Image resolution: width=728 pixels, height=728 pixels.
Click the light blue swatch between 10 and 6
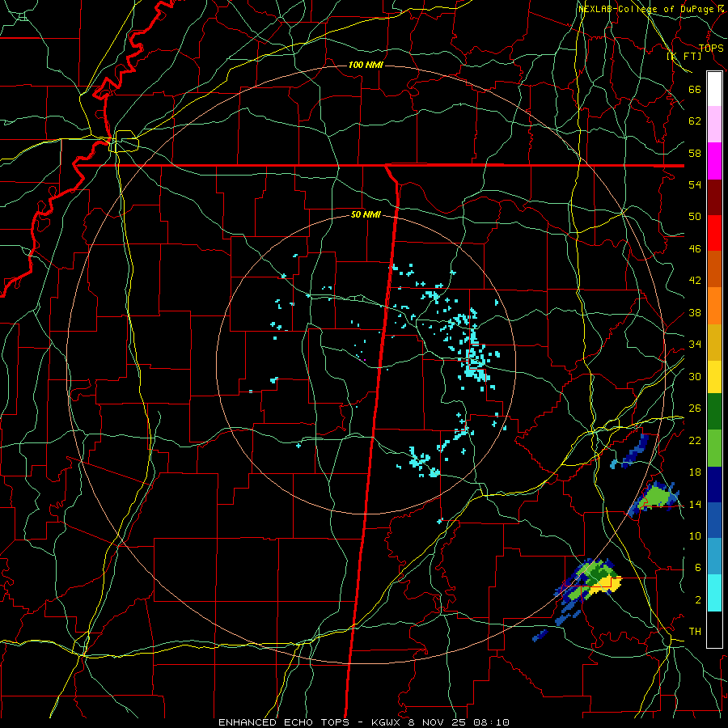[x=714, y=557]
